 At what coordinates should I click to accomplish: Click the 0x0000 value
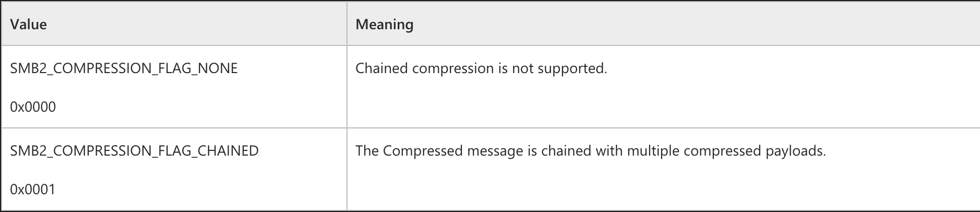click(33, 107)
